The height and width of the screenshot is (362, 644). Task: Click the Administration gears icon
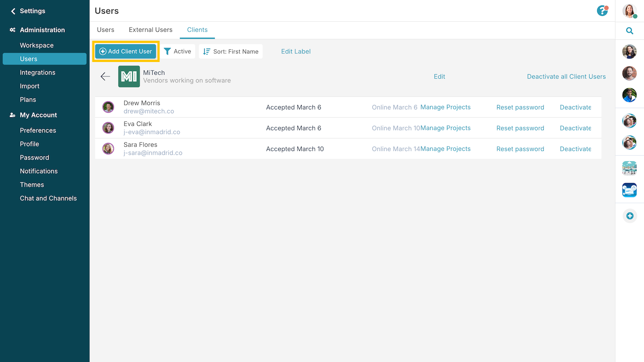(x=13, y=30)
